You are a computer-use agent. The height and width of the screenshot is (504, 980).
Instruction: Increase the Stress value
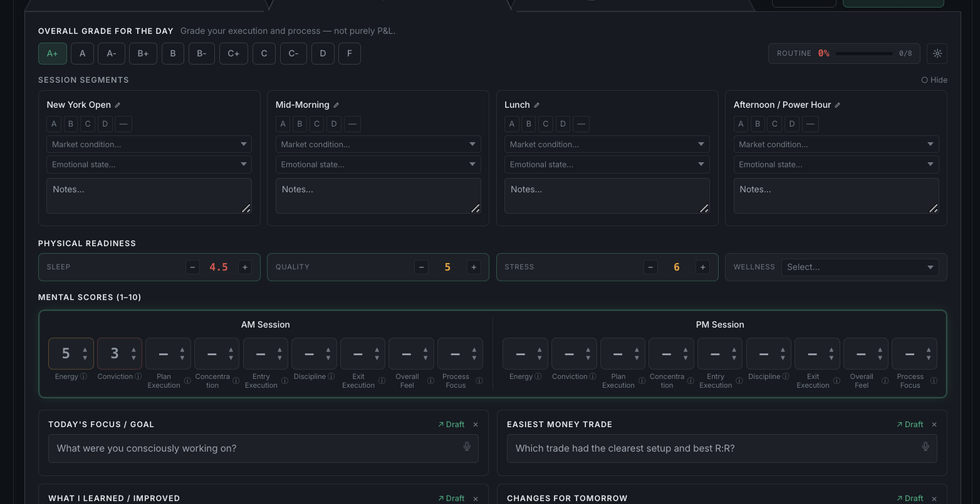[703, 267]
